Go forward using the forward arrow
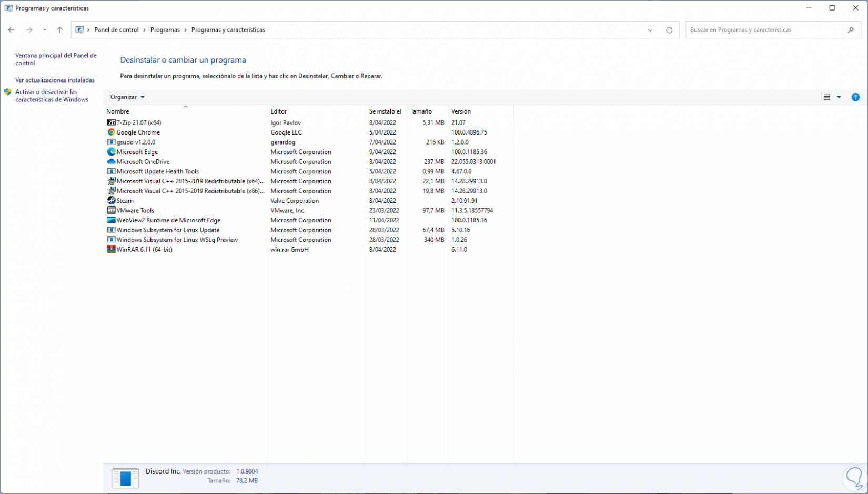 (29, 30)
